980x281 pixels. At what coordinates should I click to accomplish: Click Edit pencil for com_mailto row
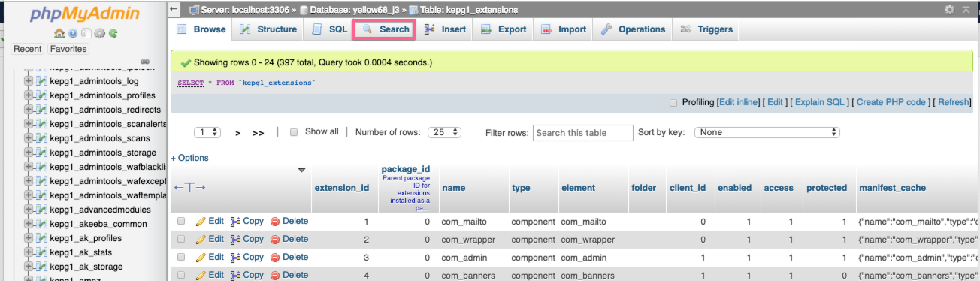click(x=201, y=222)
